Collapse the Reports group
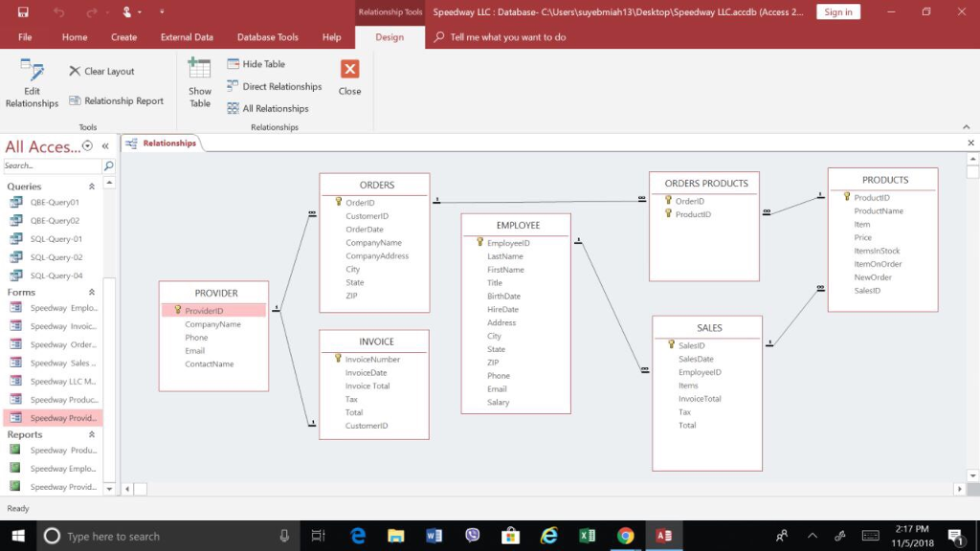The image size is (980, 551). click(92, 434)
